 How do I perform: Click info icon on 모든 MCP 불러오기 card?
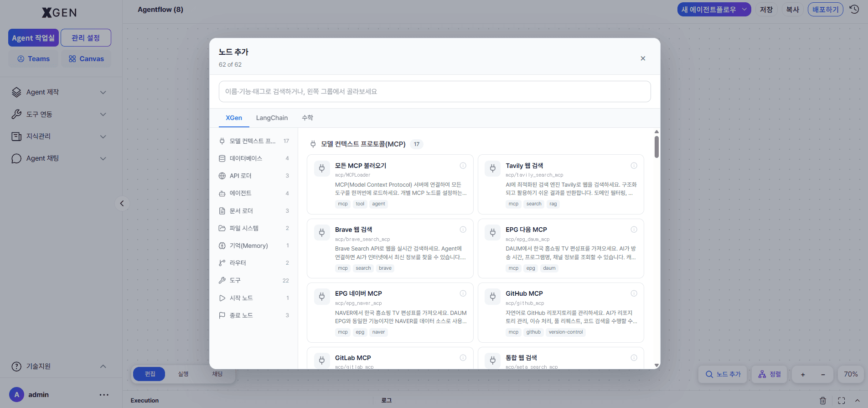coord(463,166)
